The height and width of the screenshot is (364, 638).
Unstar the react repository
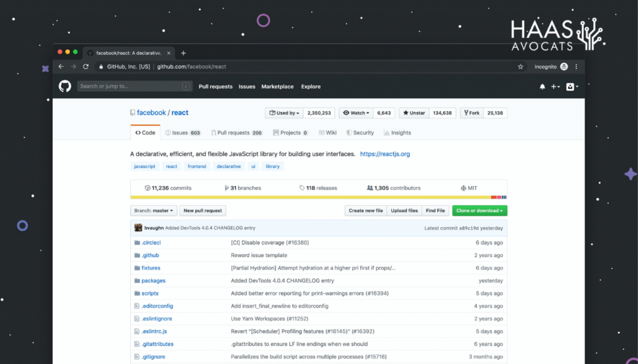click(x=414, y=113)
